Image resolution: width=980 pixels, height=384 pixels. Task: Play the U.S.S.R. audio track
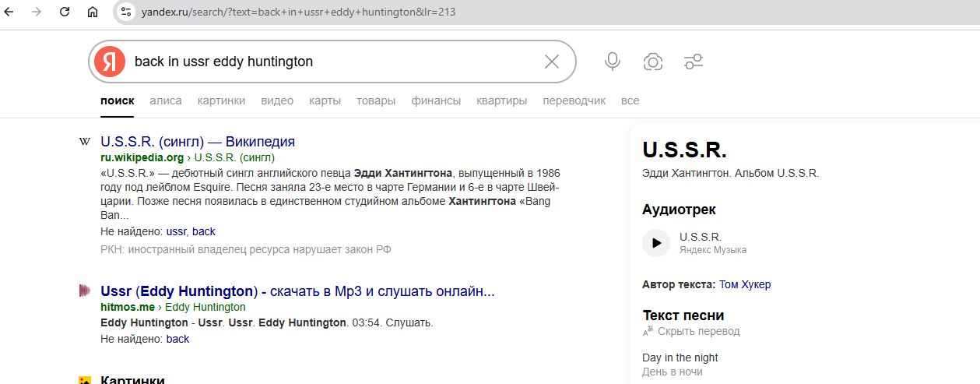[x=656, y=243]
